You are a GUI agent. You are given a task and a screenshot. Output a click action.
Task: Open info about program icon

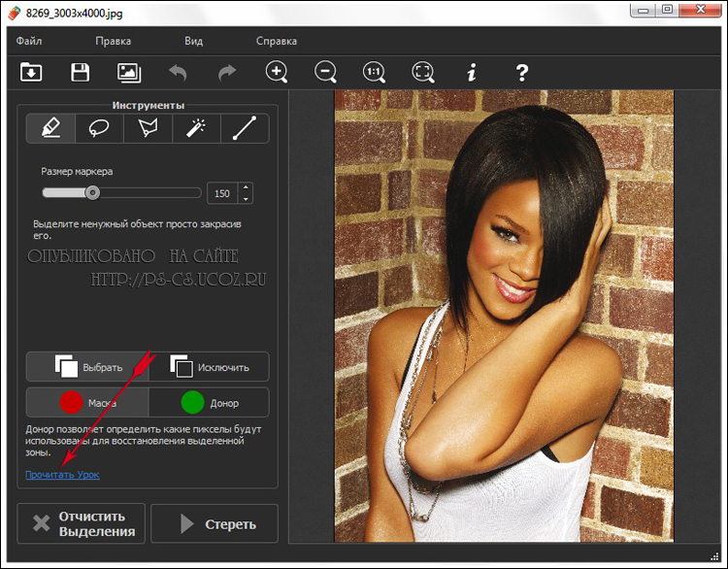(x=472, y=73)
